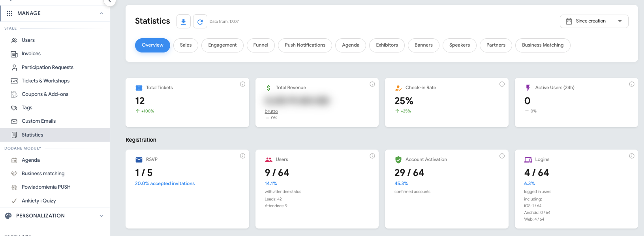
Task: Show info for Account Activation card
Action: click(x=502, y=156)
